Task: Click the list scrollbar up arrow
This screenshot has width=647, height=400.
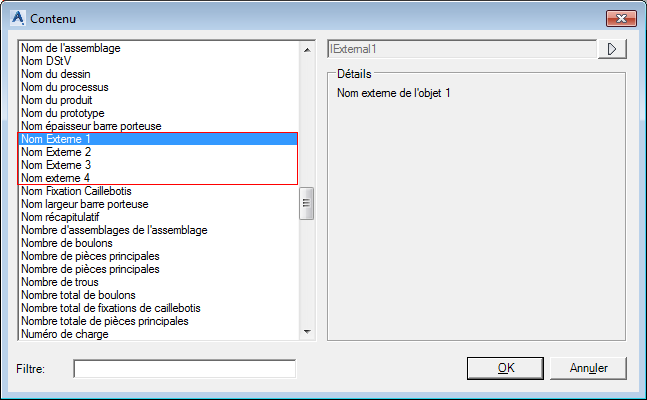Action: click(308, 48)
